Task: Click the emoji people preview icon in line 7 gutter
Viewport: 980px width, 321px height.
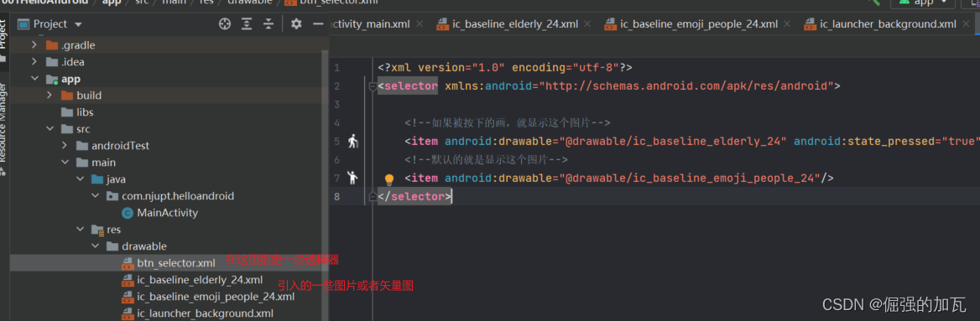Action: click(353, 178)
